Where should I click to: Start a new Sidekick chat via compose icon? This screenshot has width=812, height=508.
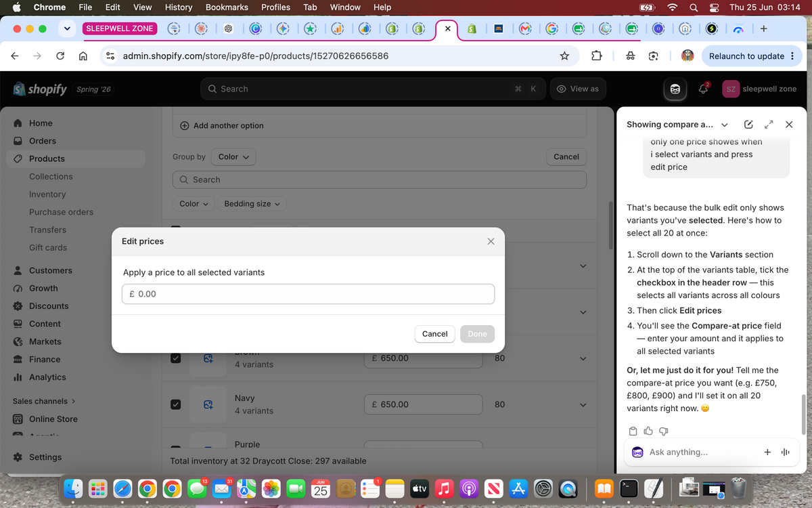(748, 125)
